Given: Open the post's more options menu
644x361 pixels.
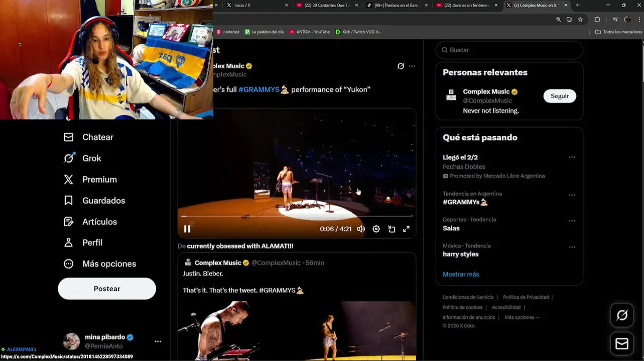Looking at the screenshot, I should [412, 66].
